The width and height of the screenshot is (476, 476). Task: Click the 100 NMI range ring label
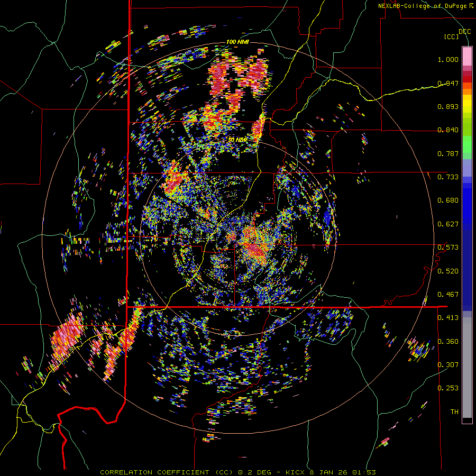pos(237,42)
